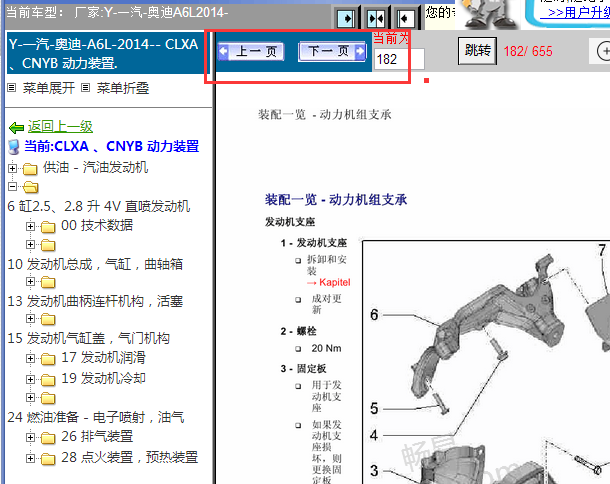Select 17 发动机润滑 tree item

pyautogui.click(x=103, y=357)
